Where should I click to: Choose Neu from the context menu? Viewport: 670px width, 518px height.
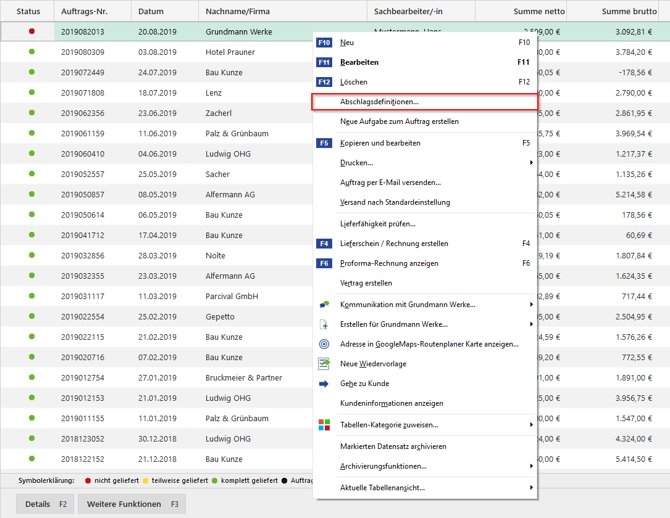coord(425,42)
